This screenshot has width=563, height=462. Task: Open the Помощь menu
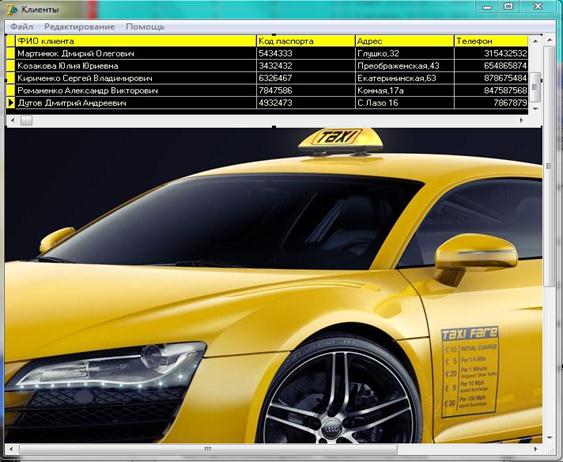[145, 27]
